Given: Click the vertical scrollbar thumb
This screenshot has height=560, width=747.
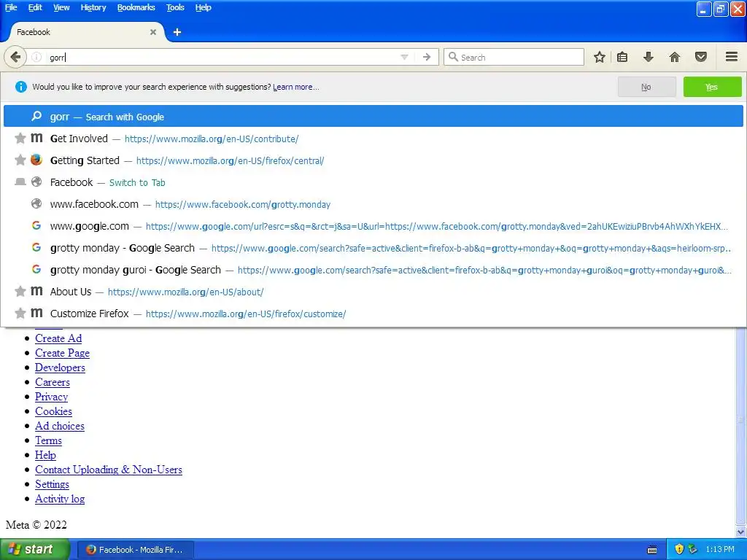Looking at the screenshot, I should (x=741, y=420).
